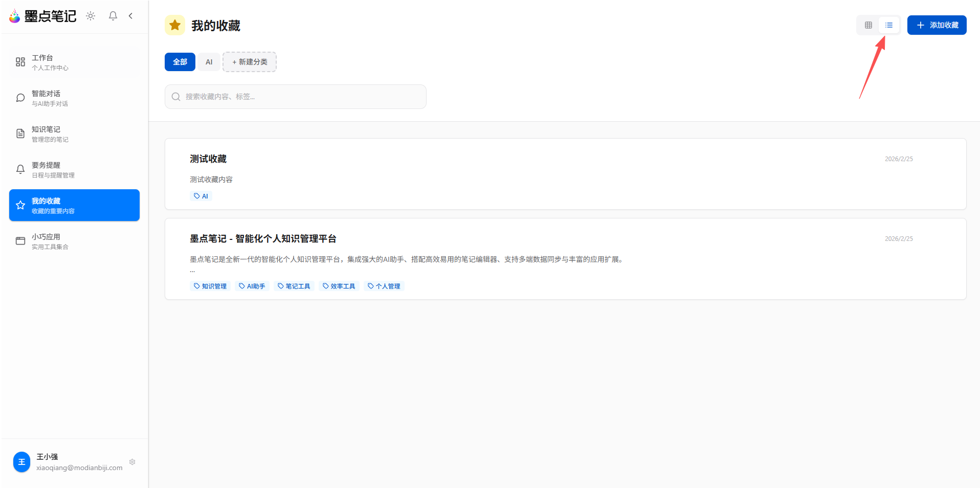This screenshot has width=980, height=488.
Task: Open 知识笔记 in the sidebar
Action: (x=74, y=134)
